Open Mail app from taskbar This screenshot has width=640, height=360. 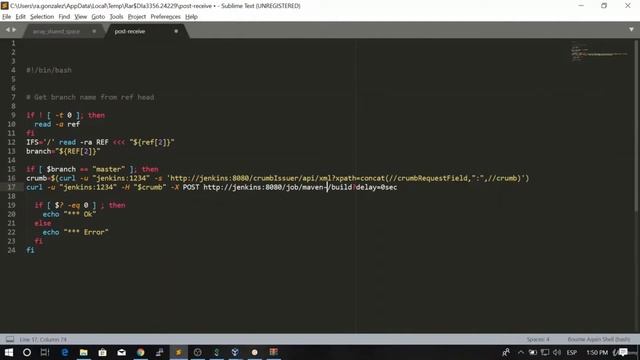pos(122,352)
